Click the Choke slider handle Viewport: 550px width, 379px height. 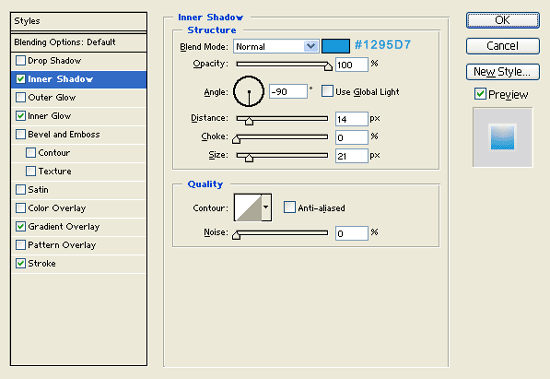point(236,139)
